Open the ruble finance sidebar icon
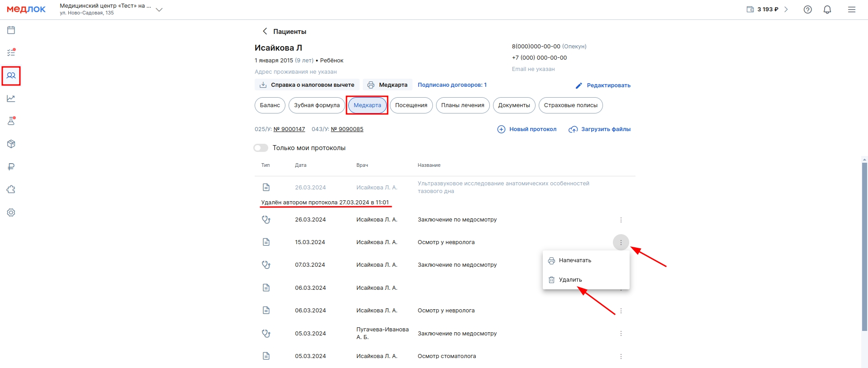868x368 pixels. 11,167
